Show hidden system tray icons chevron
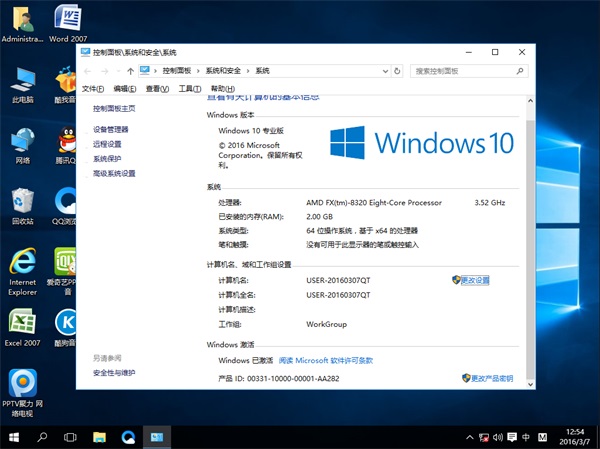600x449 pixels. [468, 438]
